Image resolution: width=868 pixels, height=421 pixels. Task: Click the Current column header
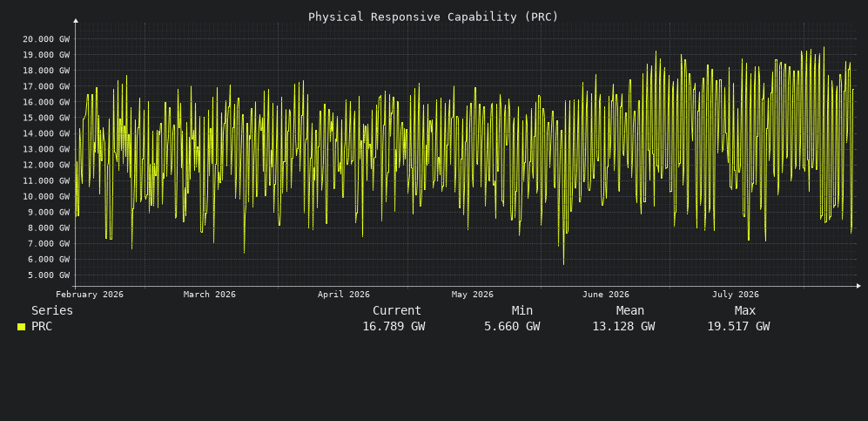coord(397,310)
